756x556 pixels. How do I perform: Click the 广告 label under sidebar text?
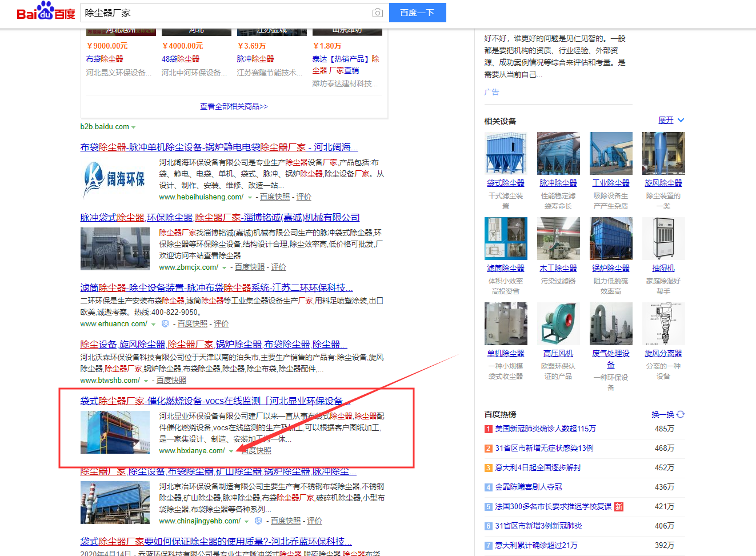pos(491,92)
